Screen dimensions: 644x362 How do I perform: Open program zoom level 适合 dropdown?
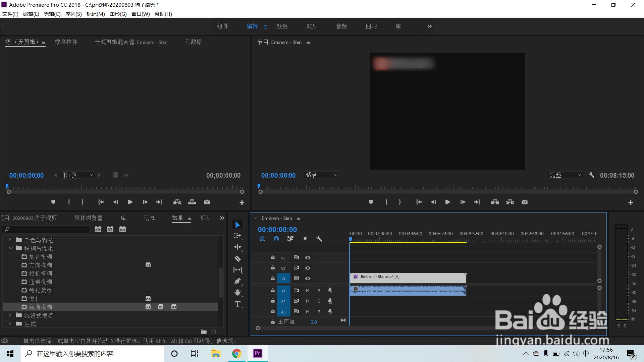coord(321,175)
